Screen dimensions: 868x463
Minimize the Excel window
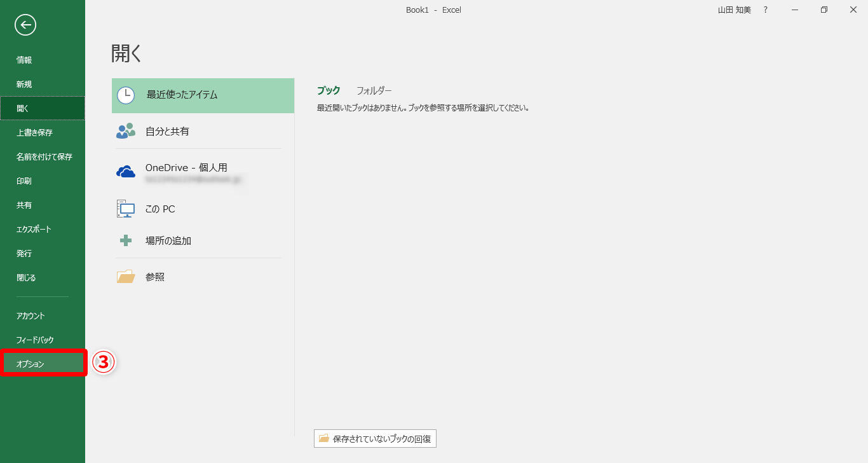[x=795, y=10]
